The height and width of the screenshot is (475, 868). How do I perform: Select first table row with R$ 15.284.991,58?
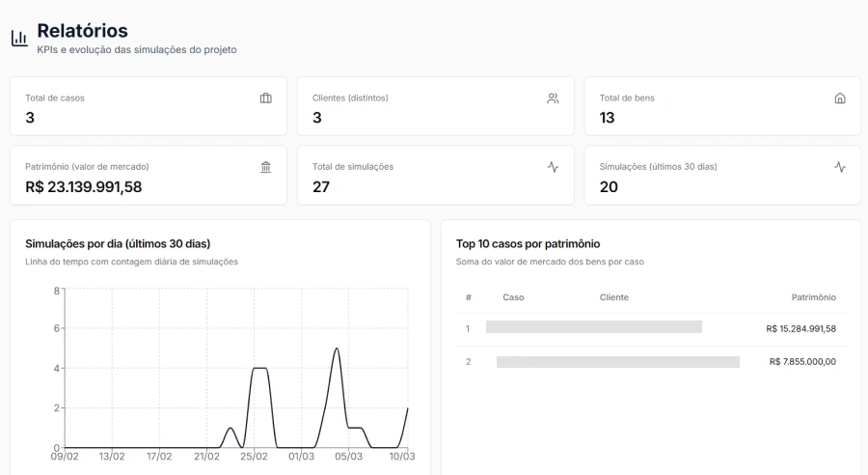(x=651, y=328)
